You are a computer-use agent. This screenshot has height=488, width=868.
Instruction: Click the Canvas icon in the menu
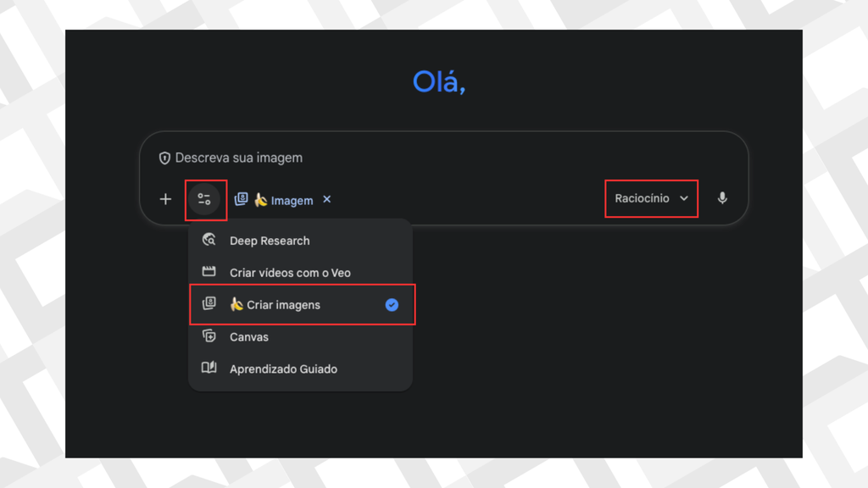click(209, 336)
